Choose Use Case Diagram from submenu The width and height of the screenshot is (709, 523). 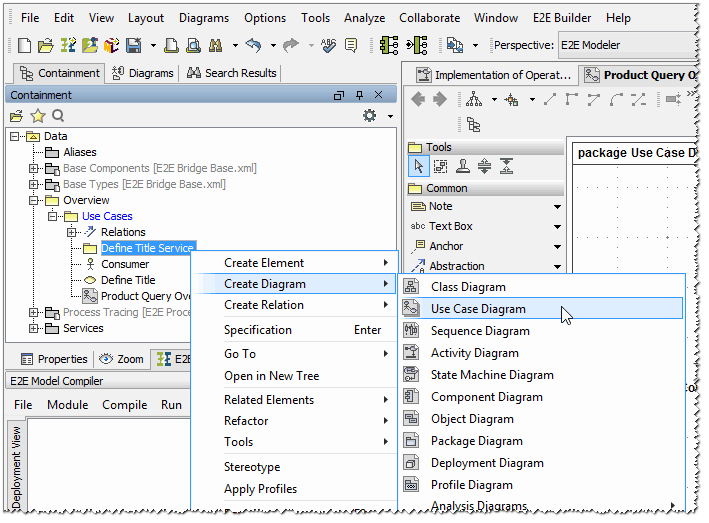click(478, 308)
